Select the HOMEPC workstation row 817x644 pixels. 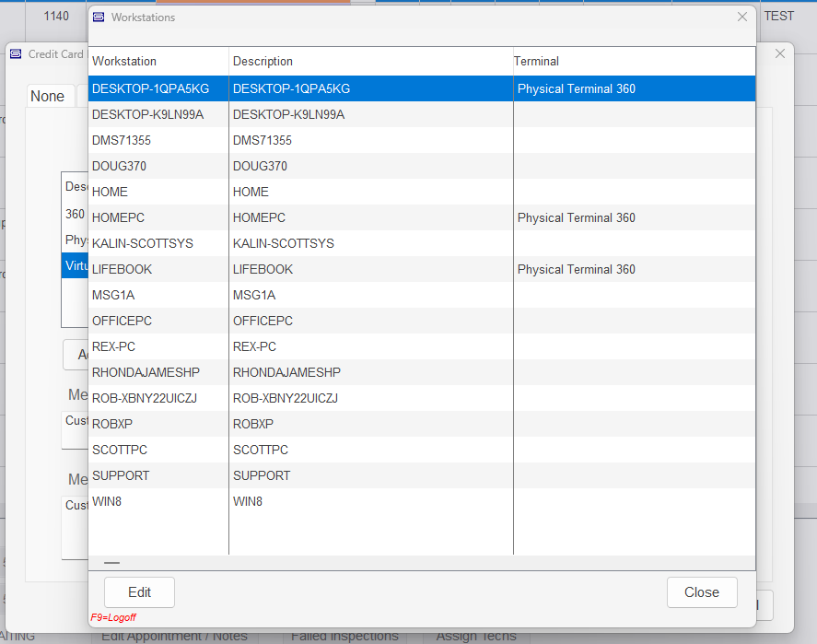pyautogui.click(x=118, y=218)
